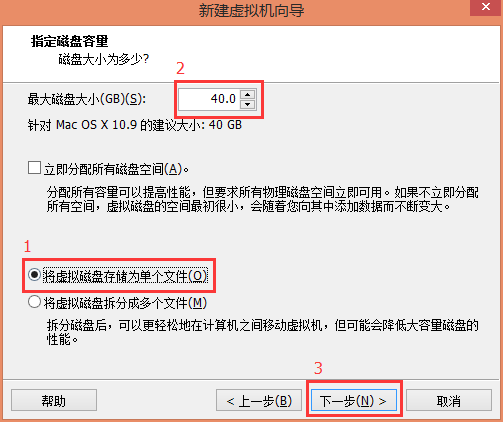Open help with the 帮助 button

[54, 400]
